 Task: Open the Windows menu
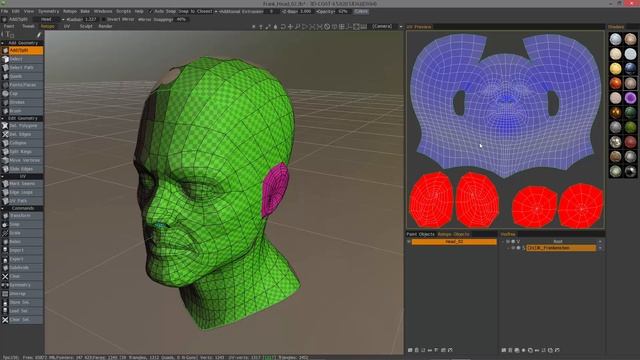pyautogui.click(x=103, y=11)
